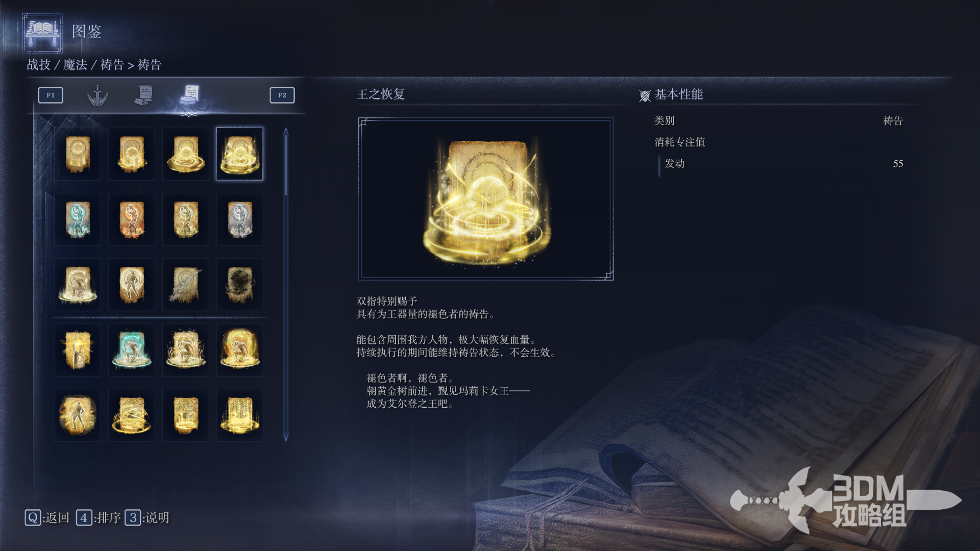The width and height of the screenshot is (980, 551).
Task: Toggle the 说明 explanation option
Action: 147,518
